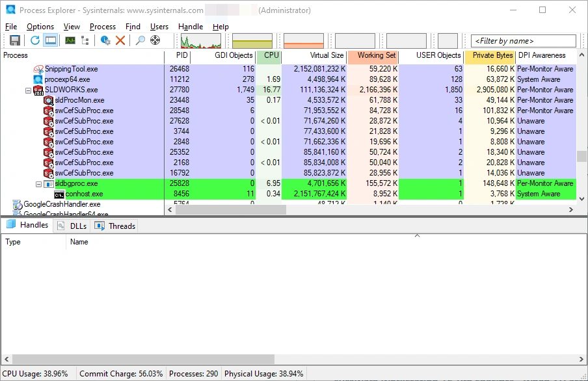This screenshot has width=588, height=381.
Task: Open the Find menu
Action: tap(133, 27)
